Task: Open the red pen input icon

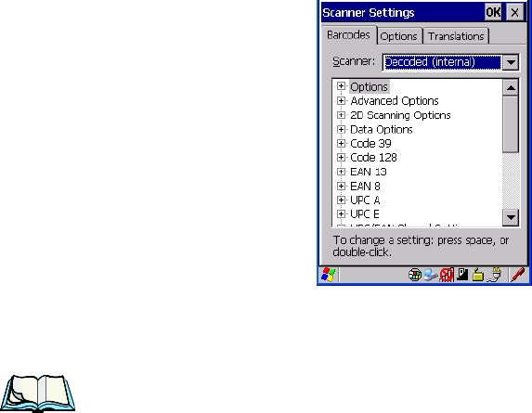Action: point(518,275)
